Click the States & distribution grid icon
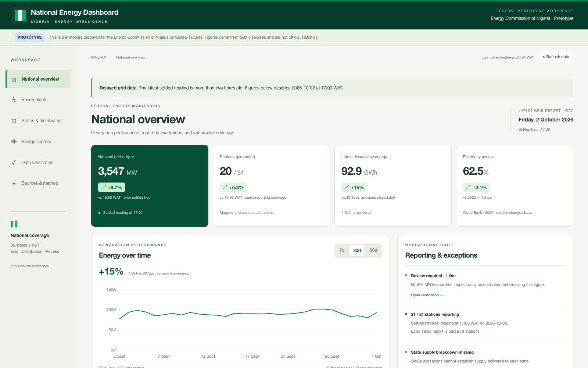588x368 pixels. [14, 121]
